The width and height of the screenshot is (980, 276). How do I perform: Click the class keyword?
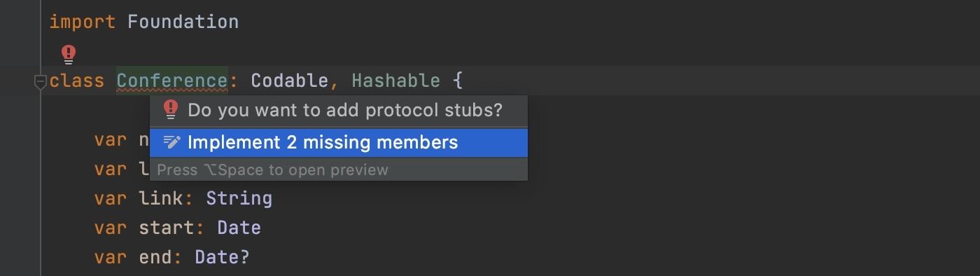77,81
